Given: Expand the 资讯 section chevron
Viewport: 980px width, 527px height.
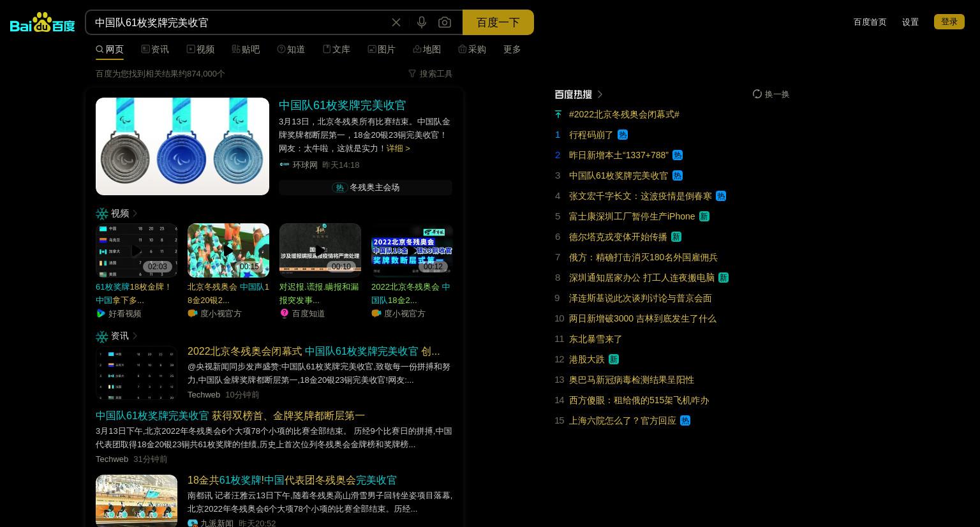Looking at the screenshot, I should point(135,336).
